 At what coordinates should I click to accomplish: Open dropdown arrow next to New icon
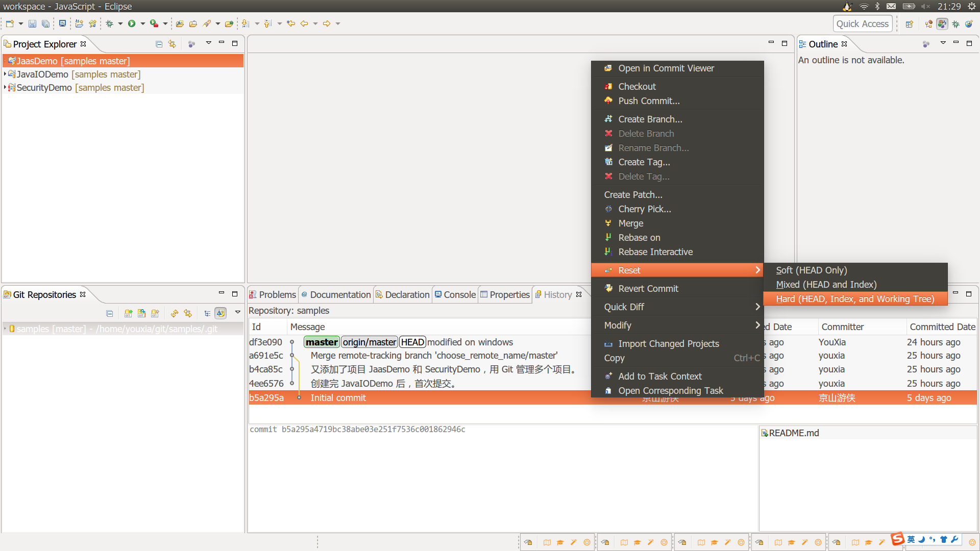tap(21, 23)
